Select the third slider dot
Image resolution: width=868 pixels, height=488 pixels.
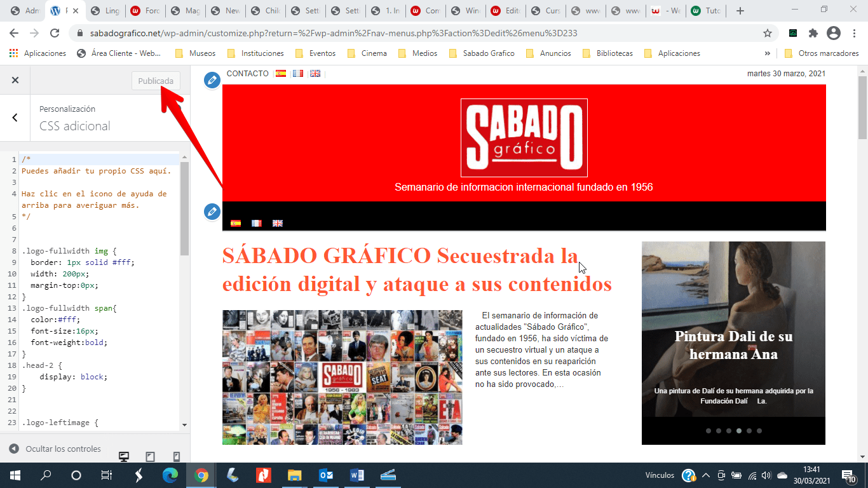(x=729, y=431)
